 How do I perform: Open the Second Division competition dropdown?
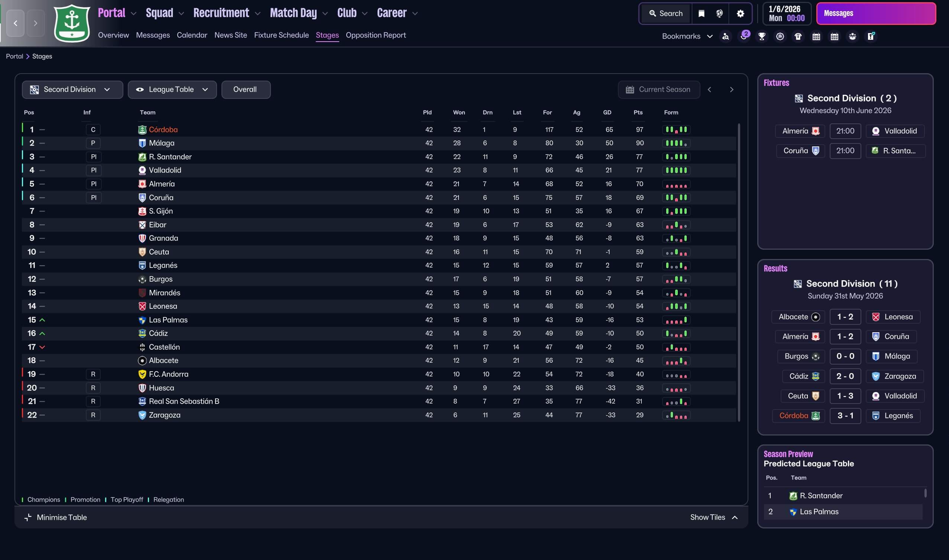(x=72, y=90)
